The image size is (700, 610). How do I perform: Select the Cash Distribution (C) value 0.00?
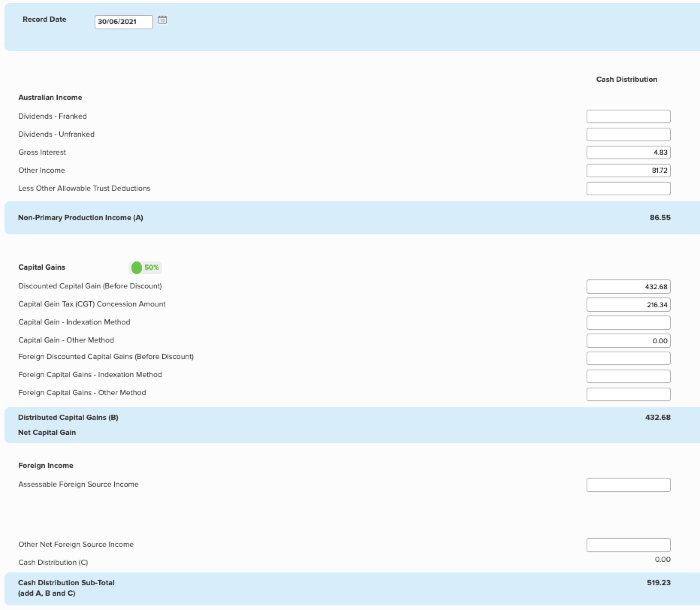[662, 559]
